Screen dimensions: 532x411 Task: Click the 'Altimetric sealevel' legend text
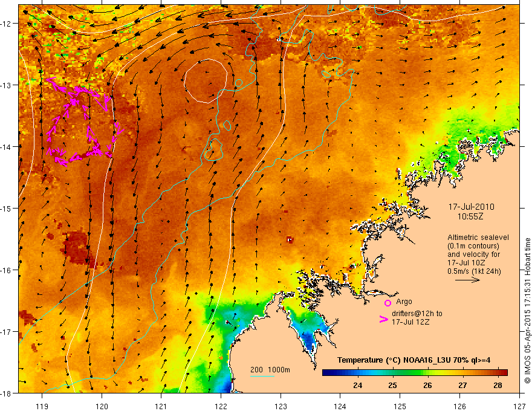[x=478, y=238]
